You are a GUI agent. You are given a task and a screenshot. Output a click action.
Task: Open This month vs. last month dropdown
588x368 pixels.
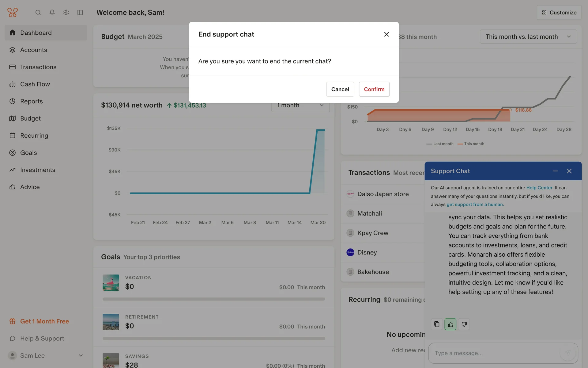528,37
